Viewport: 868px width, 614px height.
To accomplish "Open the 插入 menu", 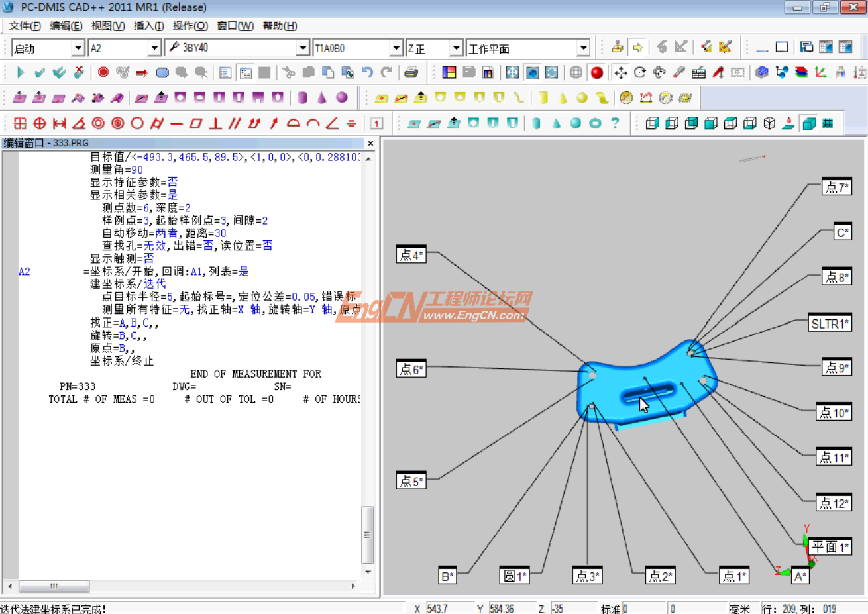I will [x=148, y=26].
